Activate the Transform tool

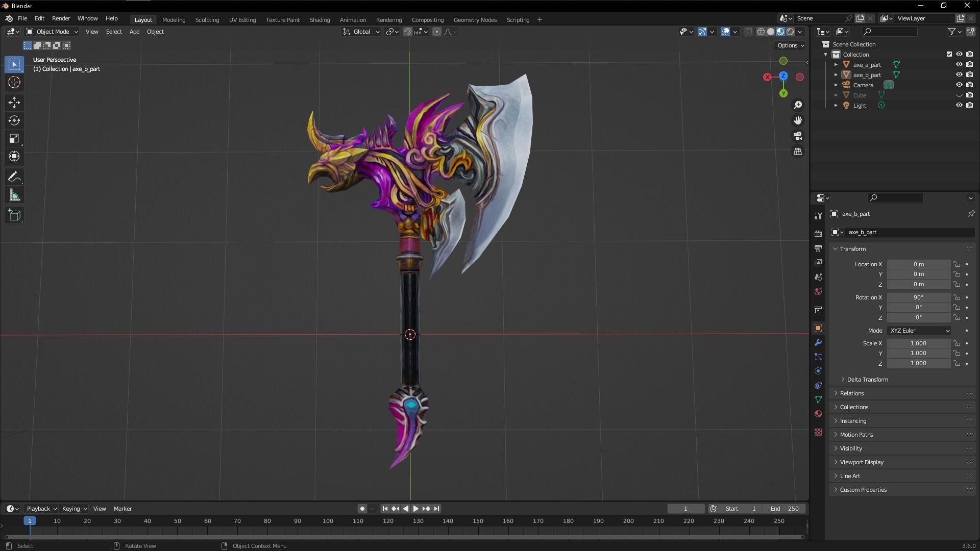coord(14,156)
